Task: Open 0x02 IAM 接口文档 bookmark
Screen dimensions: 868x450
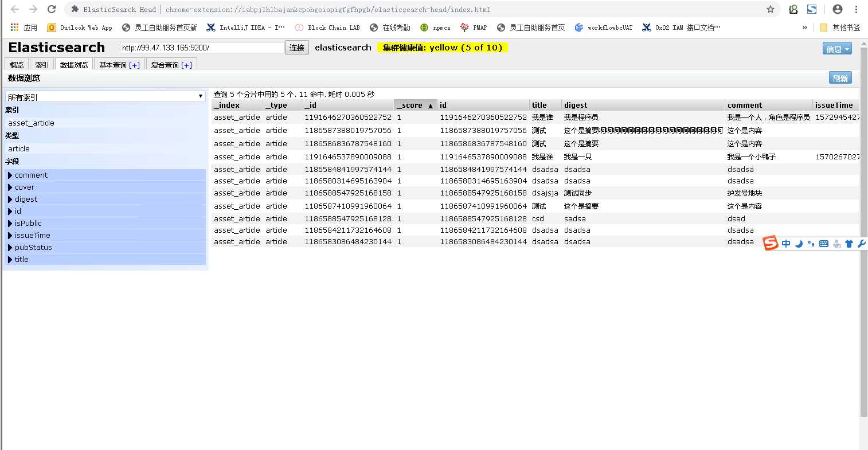Action: point(681,27)
